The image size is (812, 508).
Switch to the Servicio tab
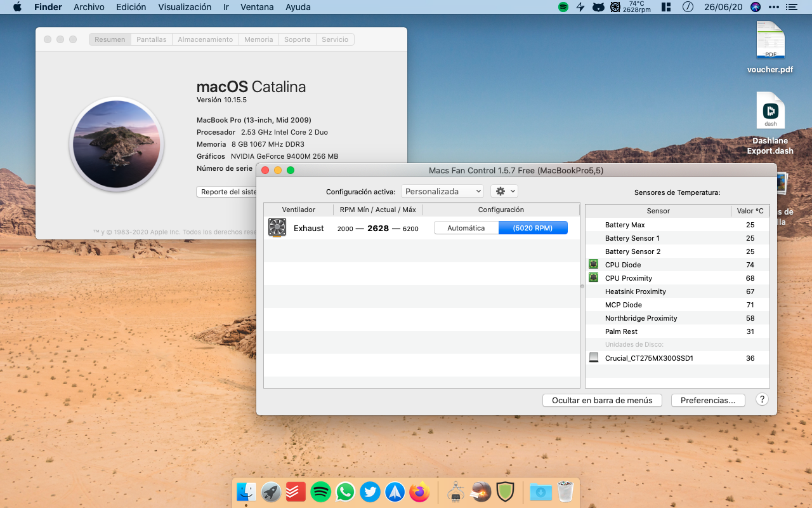[x=335, y=39]
